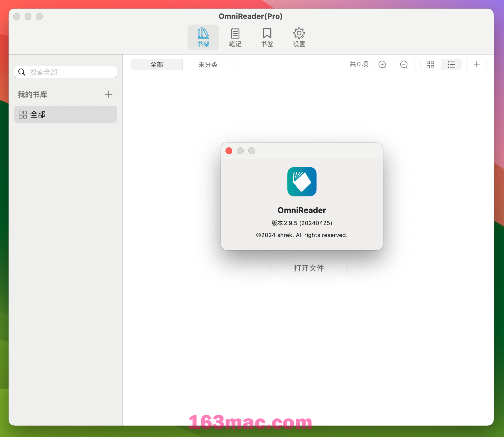Add a new library next to 我的书库
Image resolution: width=504 pixels, height=437 pixels.
[108, 94]
